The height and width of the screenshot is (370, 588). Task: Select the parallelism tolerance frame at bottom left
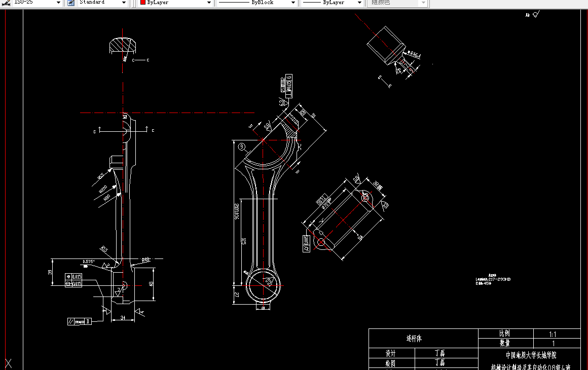80,321
